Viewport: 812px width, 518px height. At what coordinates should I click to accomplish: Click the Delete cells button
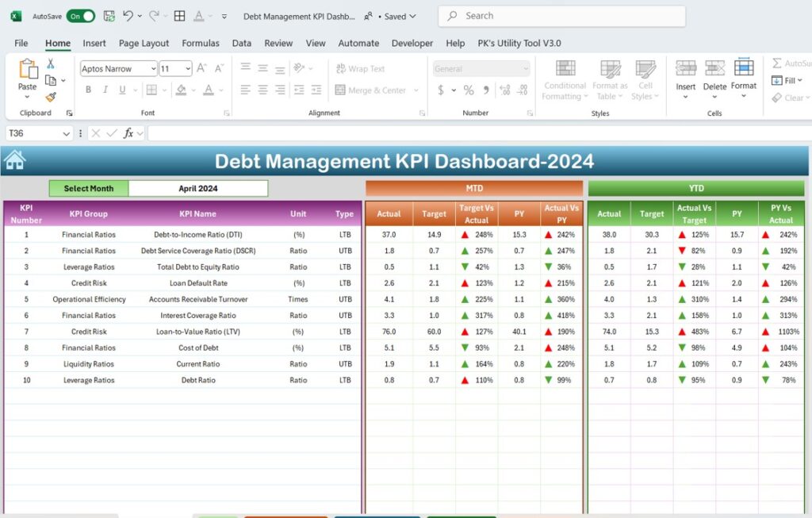tap(714, 79)
